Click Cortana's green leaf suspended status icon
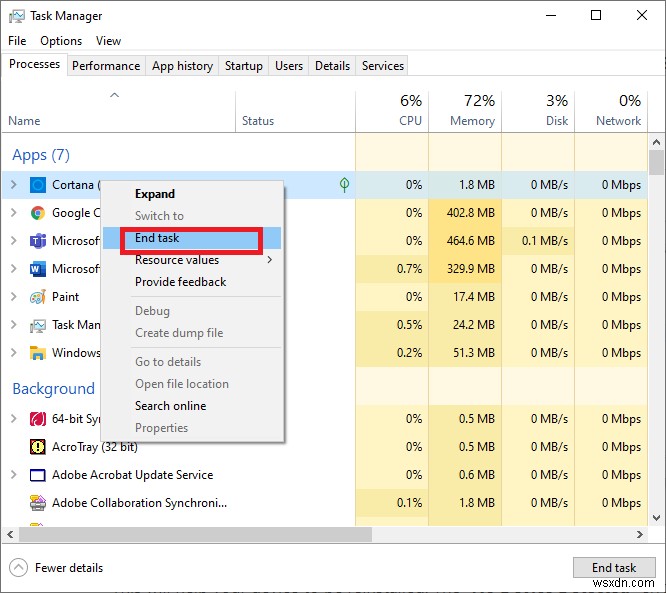 point(344,184)
